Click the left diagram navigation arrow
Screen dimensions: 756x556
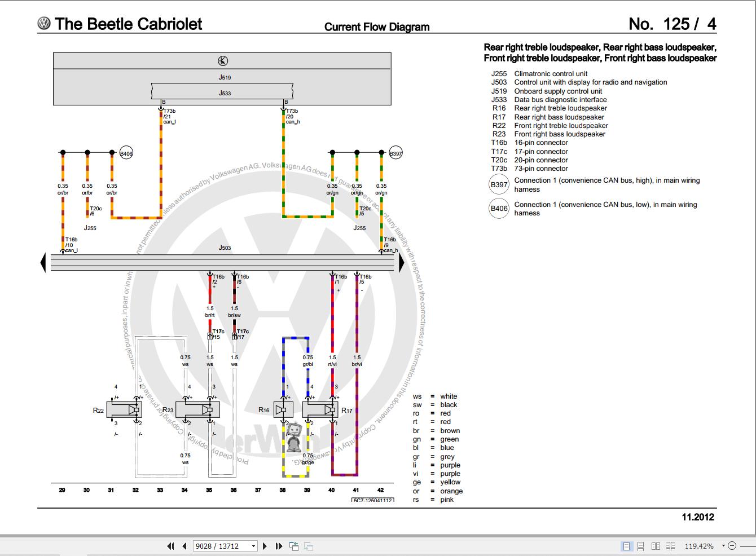tap(43, 263)
